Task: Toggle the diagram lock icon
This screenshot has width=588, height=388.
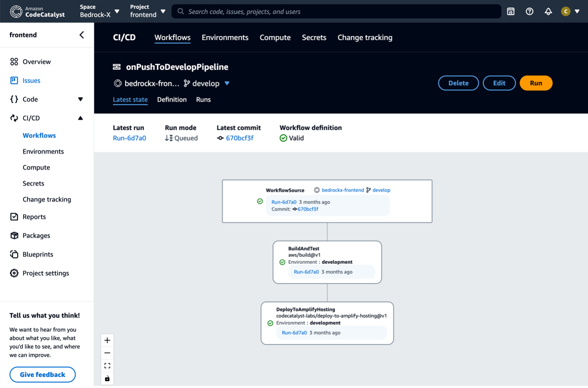Action: (107, 379)
